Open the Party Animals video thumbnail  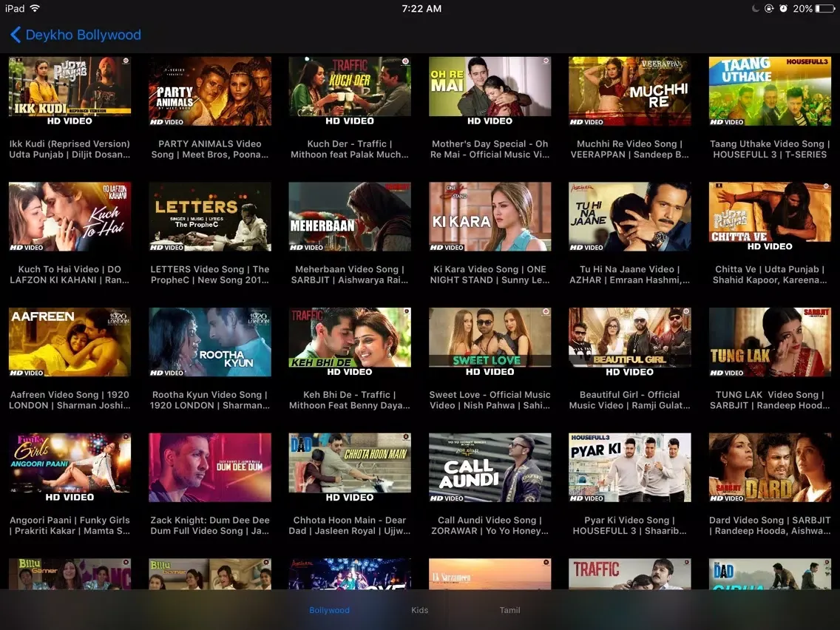tap(210, 91)
